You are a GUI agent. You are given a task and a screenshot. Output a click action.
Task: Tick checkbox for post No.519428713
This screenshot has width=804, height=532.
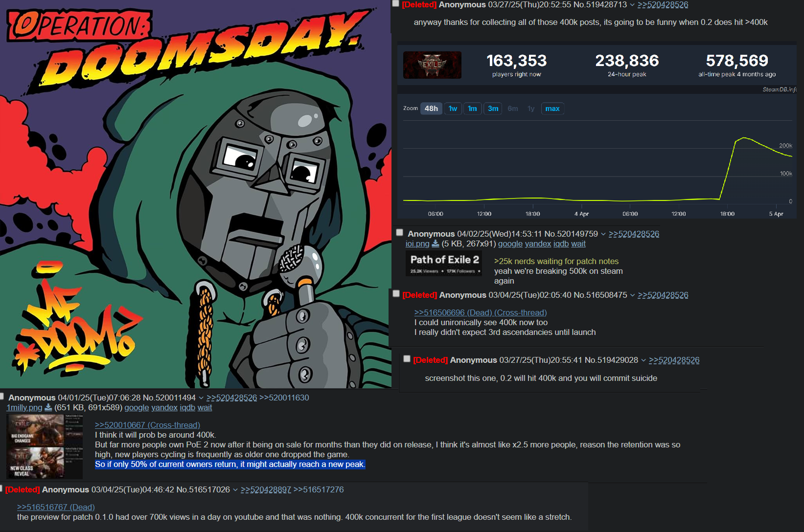pos(395,3)
